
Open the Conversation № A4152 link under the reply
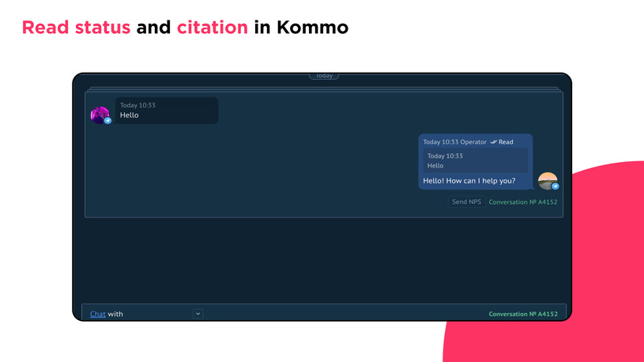523,202
